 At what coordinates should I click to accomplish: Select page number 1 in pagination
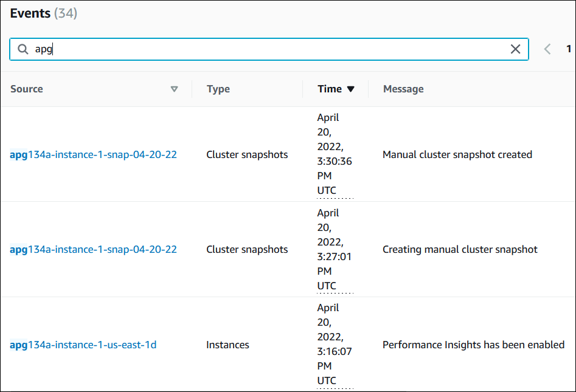569,49
